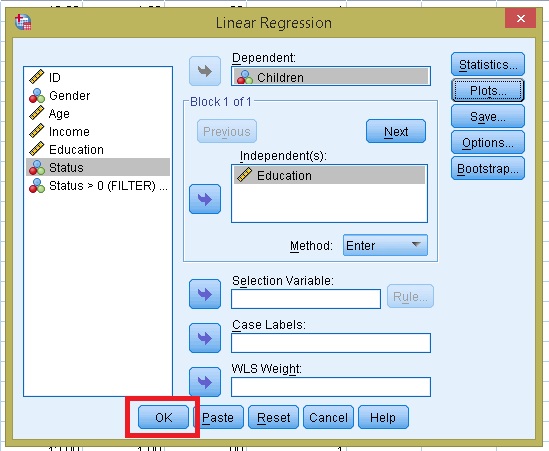The image size is (549, 451).
Task: Click the Cancel button
Action: [328, 417]
